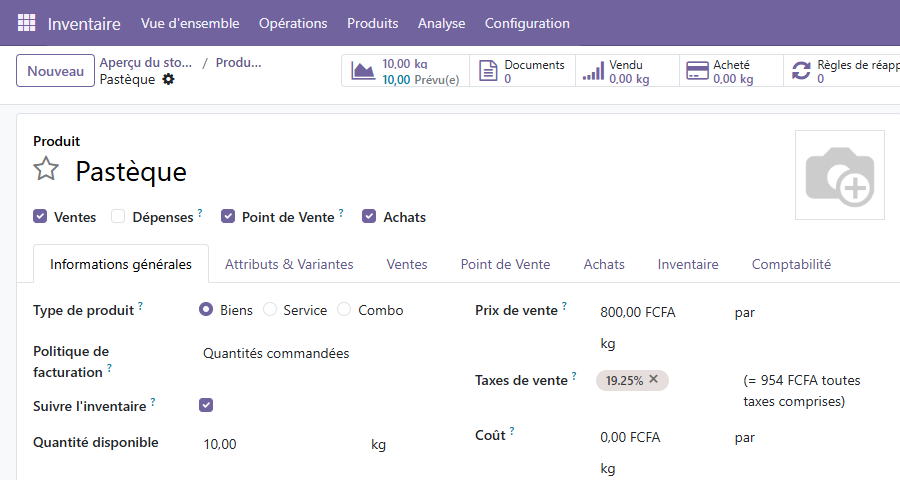The width and height of the screenshot is (900, 480).
Task: Toggle the Suivre l'inventaire checkbox
Action: pos(206,405)
